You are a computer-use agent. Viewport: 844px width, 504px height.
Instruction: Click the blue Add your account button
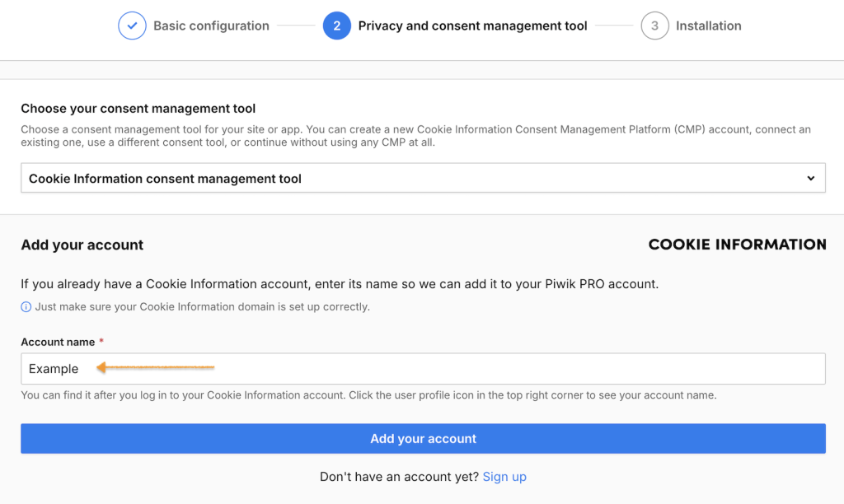pyautogui.click(x=423, y=438)
